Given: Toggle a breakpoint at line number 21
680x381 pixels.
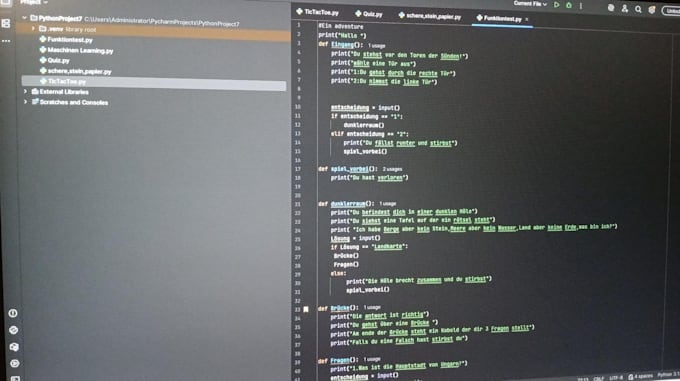Looking at the screenshot, I should [x=298, y=204].
